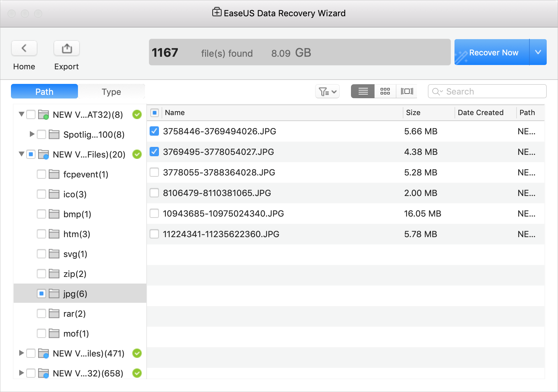This screenshot has width=558, height=392.
Task: Switch to the Type tab
Action: pyautogui.click(x=111, y=92)
